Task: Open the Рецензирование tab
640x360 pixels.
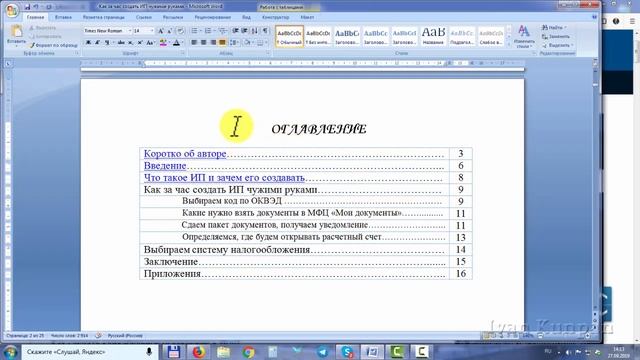Action: tap(213, 17)
